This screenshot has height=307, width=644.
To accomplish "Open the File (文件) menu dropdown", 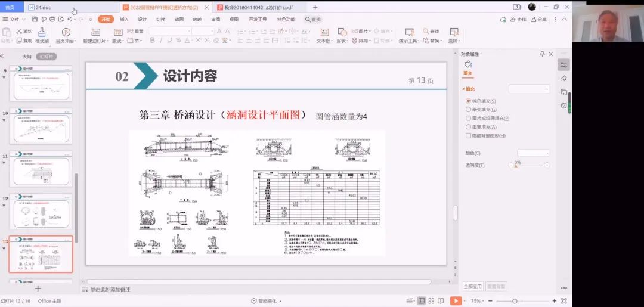I will coord(14,19).
